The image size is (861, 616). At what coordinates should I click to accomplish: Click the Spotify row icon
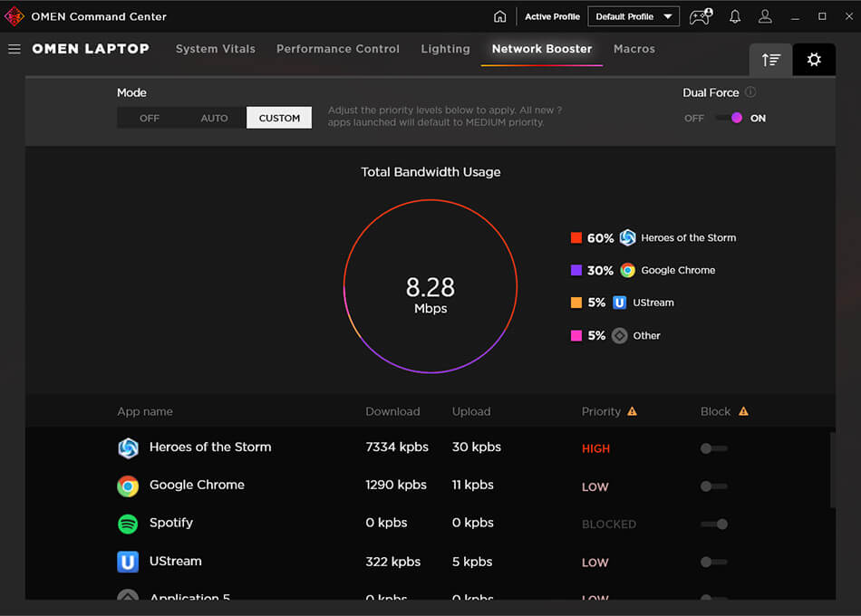coord(128,524)
